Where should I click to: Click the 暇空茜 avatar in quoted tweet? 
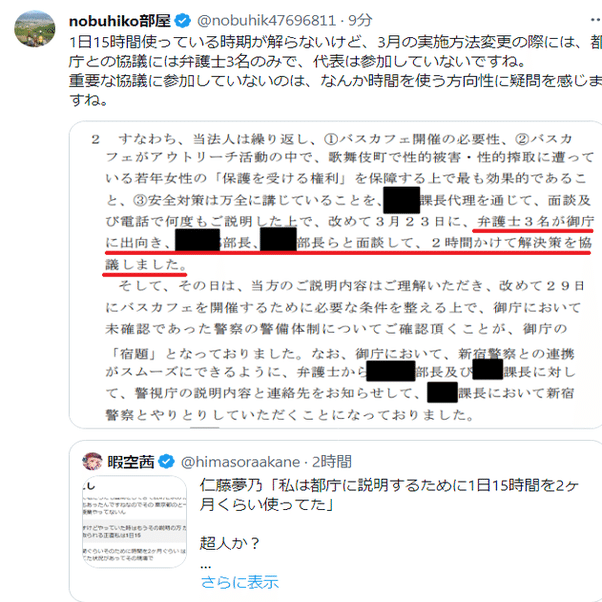(93, 461)
